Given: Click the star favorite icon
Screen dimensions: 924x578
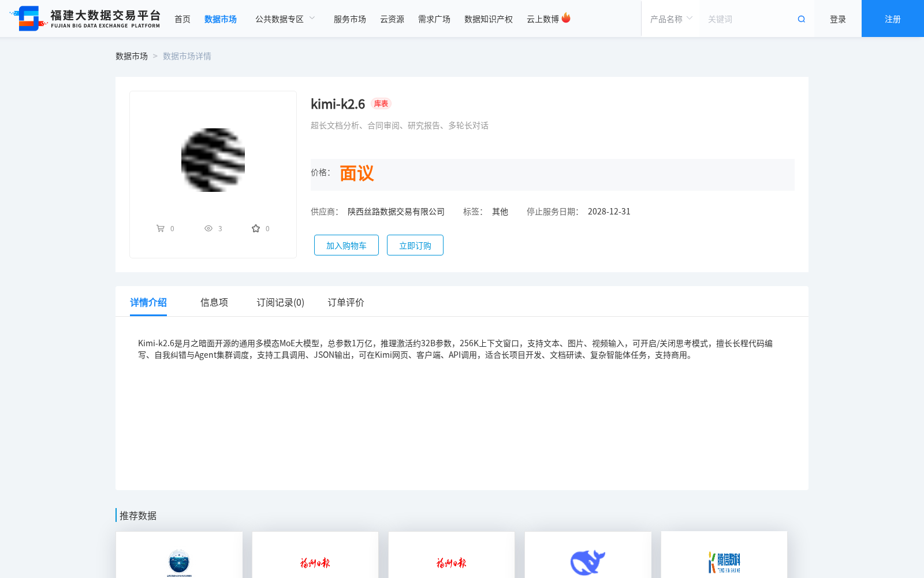Looking at the screenshot, I should point(256,228).
